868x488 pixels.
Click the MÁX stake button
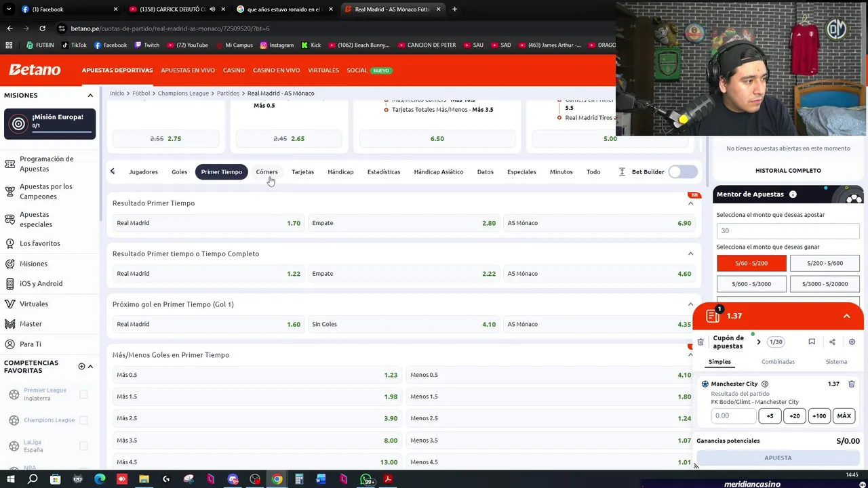click(x=844, y=416)
